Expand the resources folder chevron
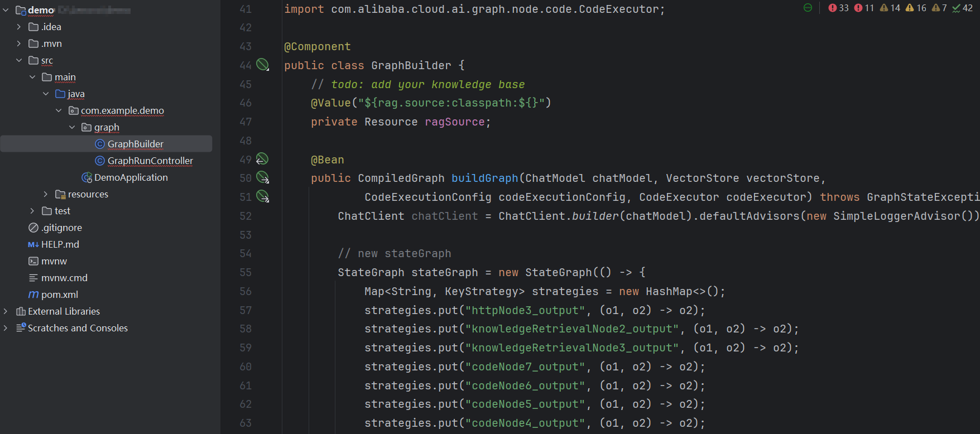 coord(46,194)
